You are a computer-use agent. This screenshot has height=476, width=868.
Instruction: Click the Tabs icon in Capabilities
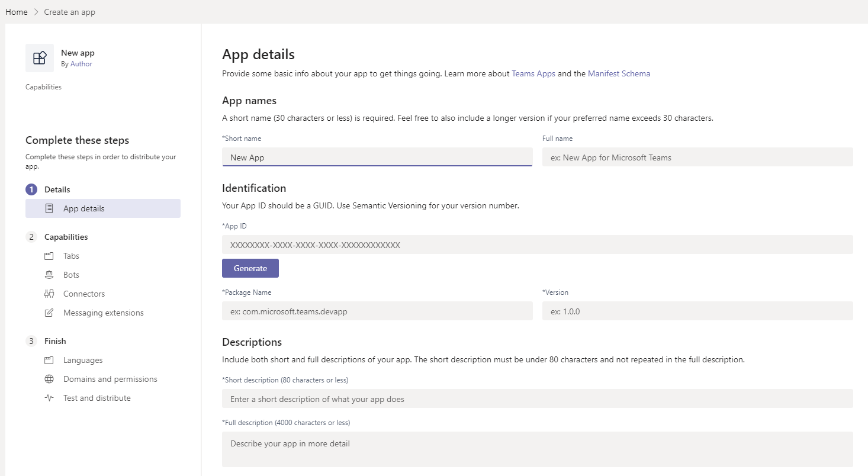[x=49, y=256]
